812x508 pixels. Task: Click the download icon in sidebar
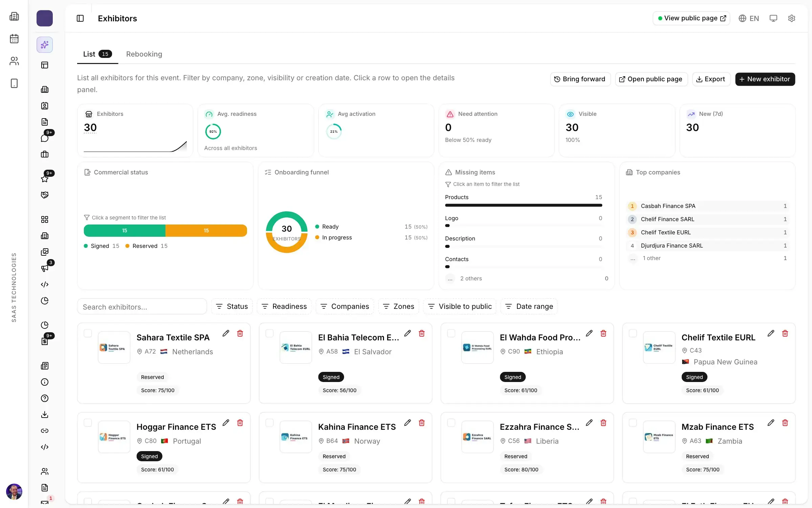(x=45, y=414)
